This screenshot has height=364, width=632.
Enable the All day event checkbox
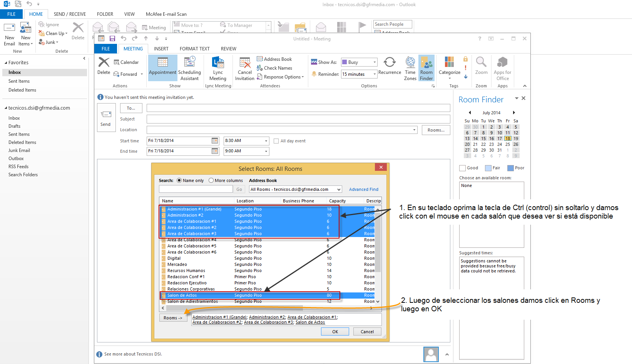[276, 141]
